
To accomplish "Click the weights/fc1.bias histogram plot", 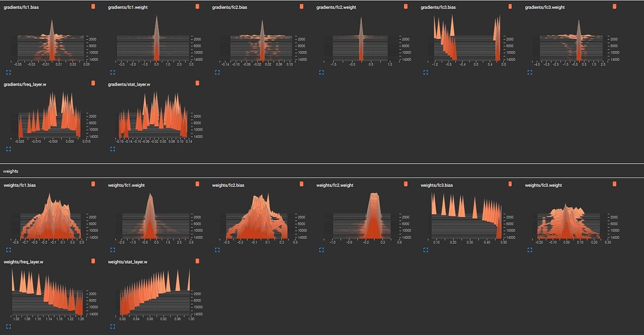I will pos(50,217).
